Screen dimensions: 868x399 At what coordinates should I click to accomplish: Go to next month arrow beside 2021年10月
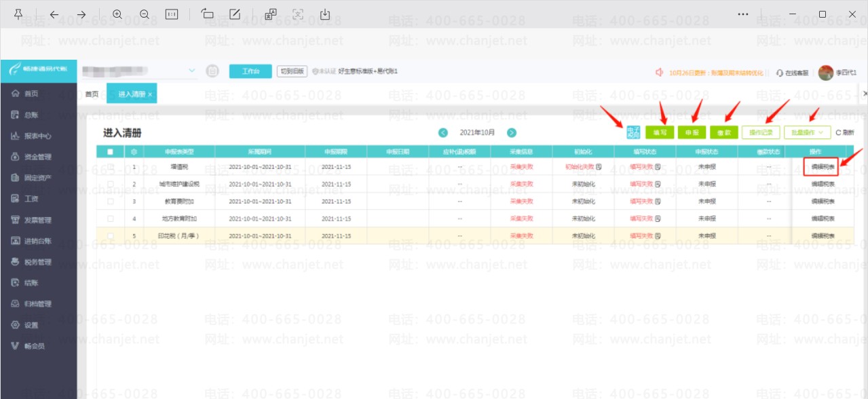coord(512,133)
